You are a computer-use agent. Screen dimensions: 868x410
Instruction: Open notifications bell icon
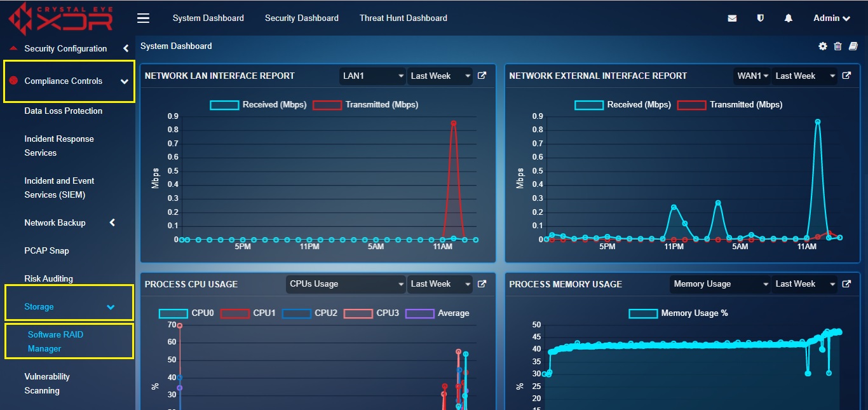(789, 18)
